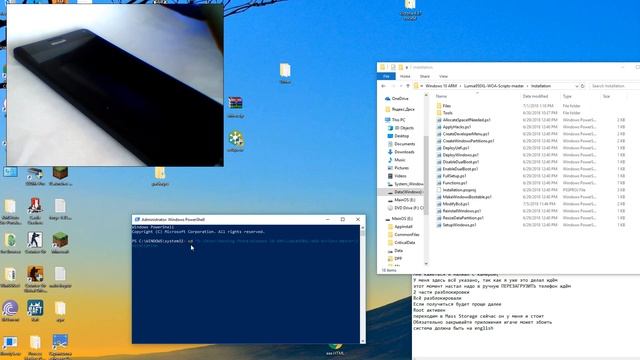Click the PowerShell scrollbar up arrow
Screen dimensions: 640x360
pyautogui.click(x=362, y=228)
